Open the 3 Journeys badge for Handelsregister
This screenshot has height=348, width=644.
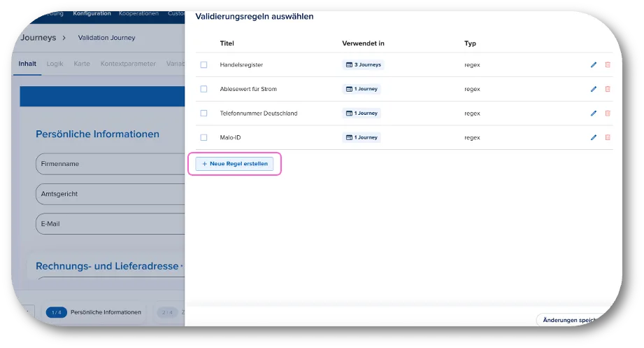pos(363,64)
